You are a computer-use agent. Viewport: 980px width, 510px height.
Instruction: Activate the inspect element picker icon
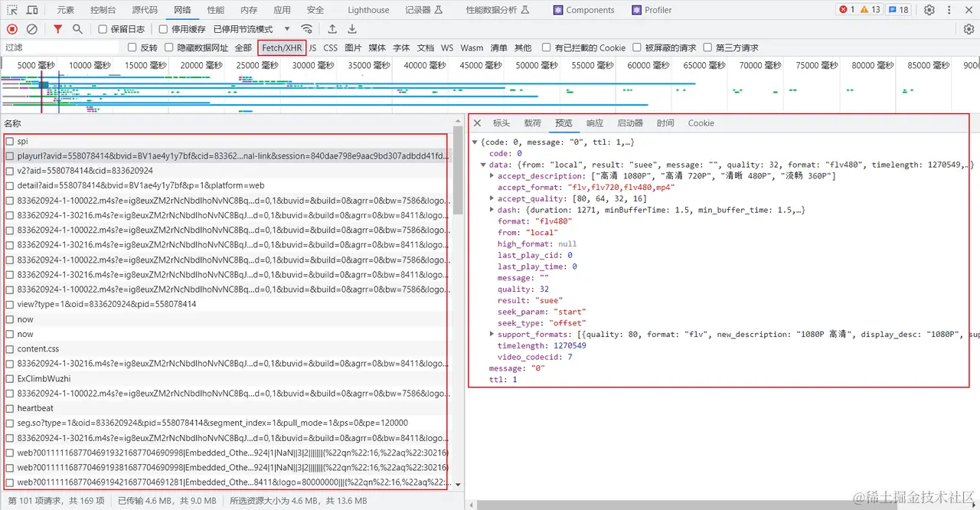tap(12, 10)
